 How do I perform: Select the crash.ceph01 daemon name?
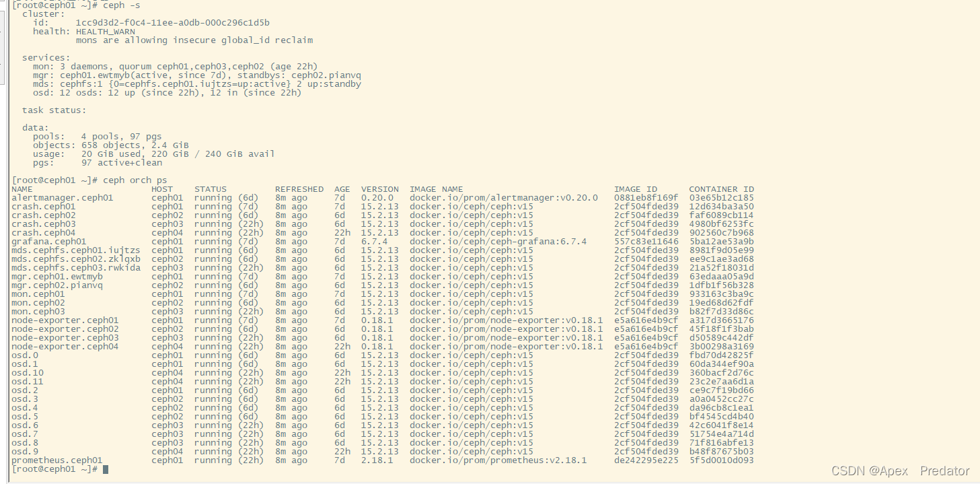pyautogui.click(x=44, y=207)
